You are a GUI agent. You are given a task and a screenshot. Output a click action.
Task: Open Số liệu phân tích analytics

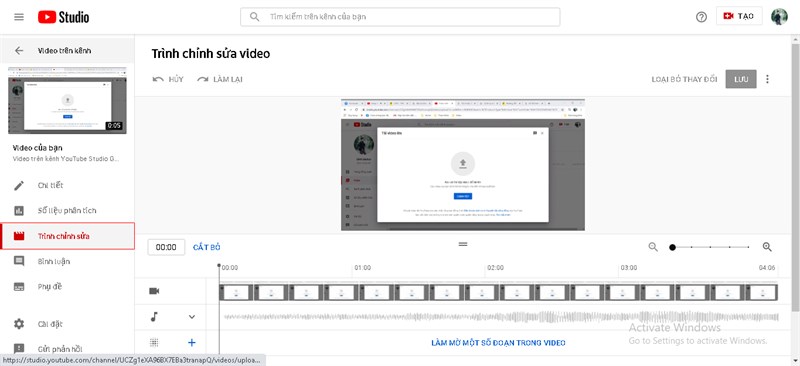pos(67,210)
